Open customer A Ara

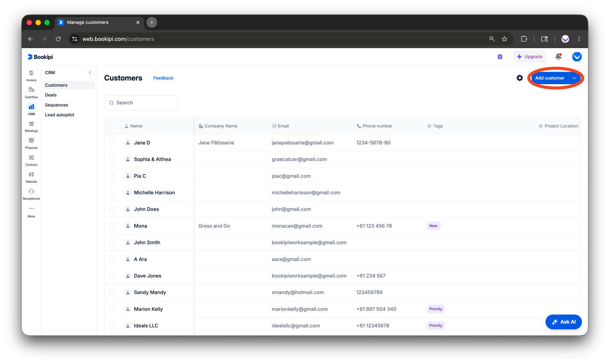(140, 259)
